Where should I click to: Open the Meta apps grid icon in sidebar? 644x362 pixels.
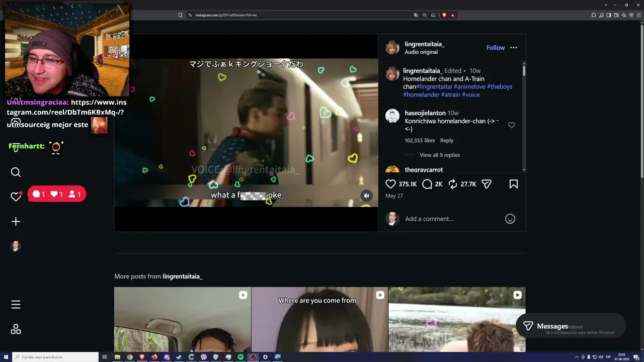16,329
